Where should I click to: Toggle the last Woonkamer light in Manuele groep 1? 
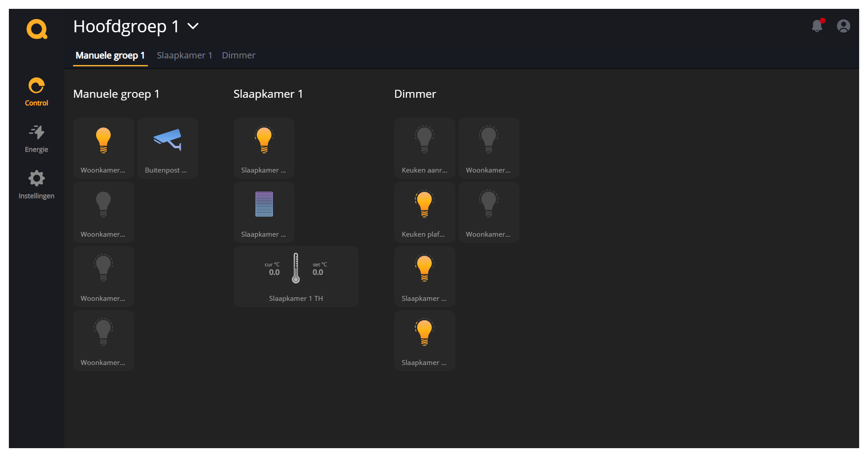point(103,341)
